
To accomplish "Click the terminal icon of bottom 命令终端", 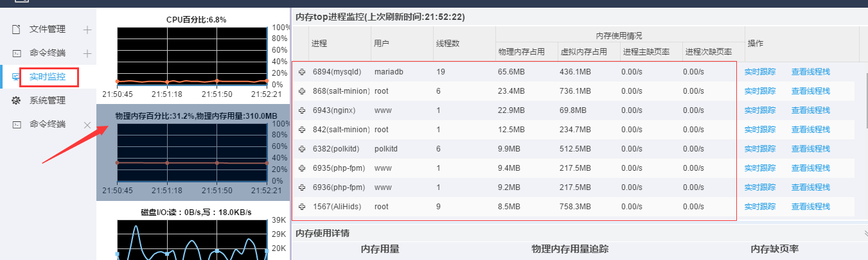I will point(17,125).
